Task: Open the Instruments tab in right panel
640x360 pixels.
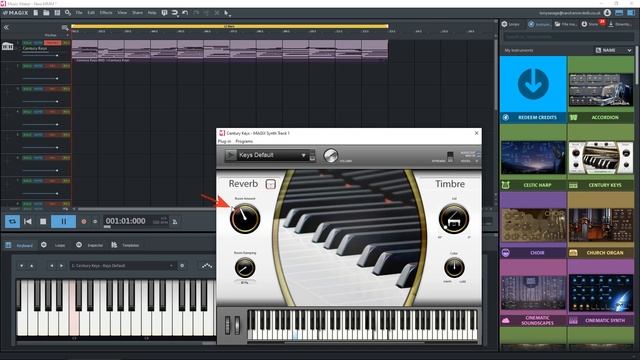Action: click(x=539, y=24)
